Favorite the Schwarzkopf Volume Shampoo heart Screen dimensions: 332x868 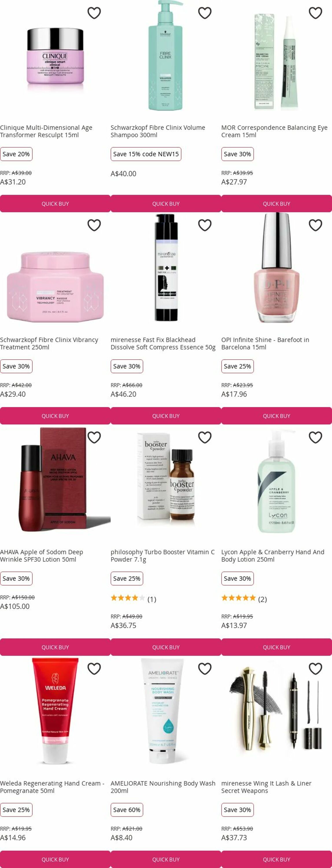pos(205,13)
